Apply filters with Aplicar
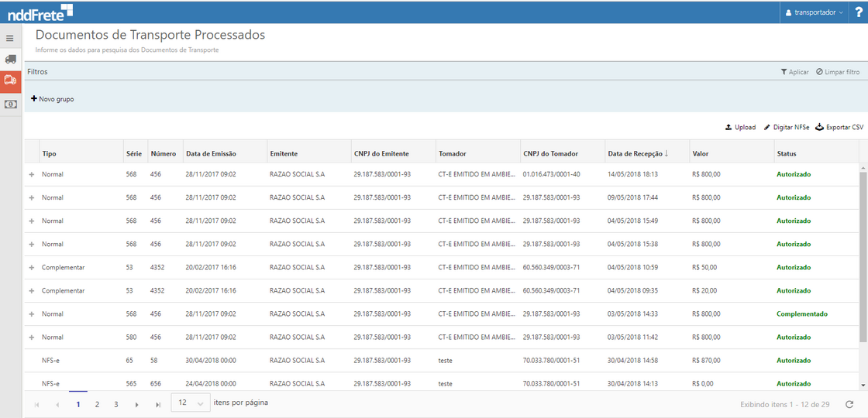This screenshot has width=868, height=418. click(794, 72)
